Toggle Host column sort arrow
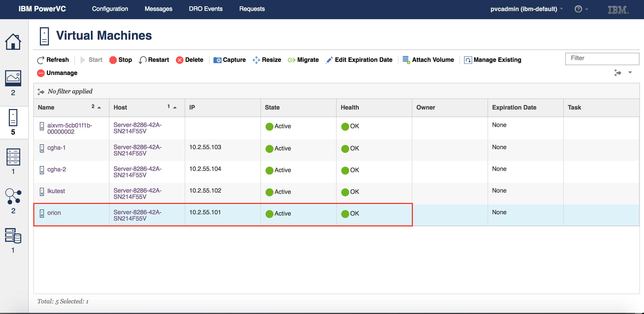Image resolution: width=644 pixels, height=314 pixels. [x=175, y=108]
